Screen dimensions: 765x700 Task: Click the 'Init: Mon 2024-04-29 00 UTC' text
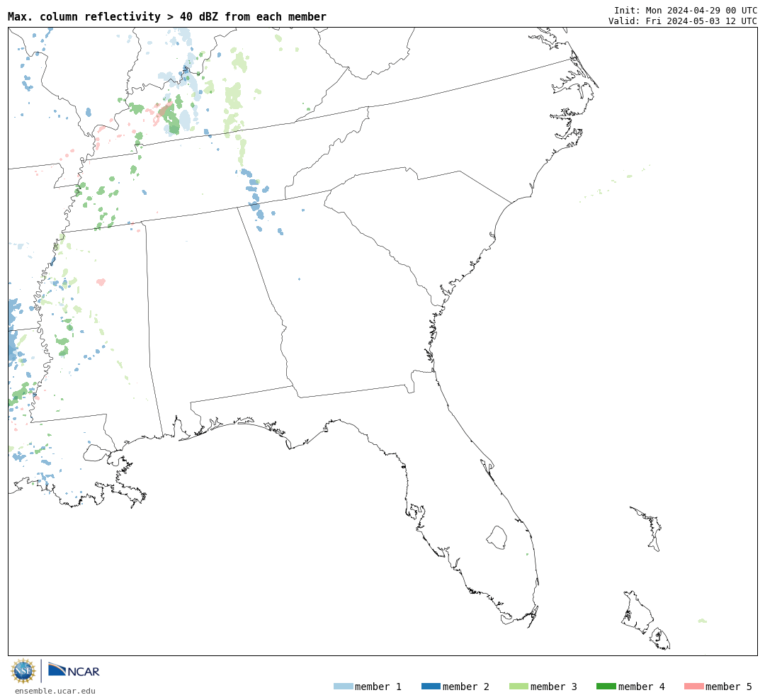pyautogui.click(x=686, y=10)
